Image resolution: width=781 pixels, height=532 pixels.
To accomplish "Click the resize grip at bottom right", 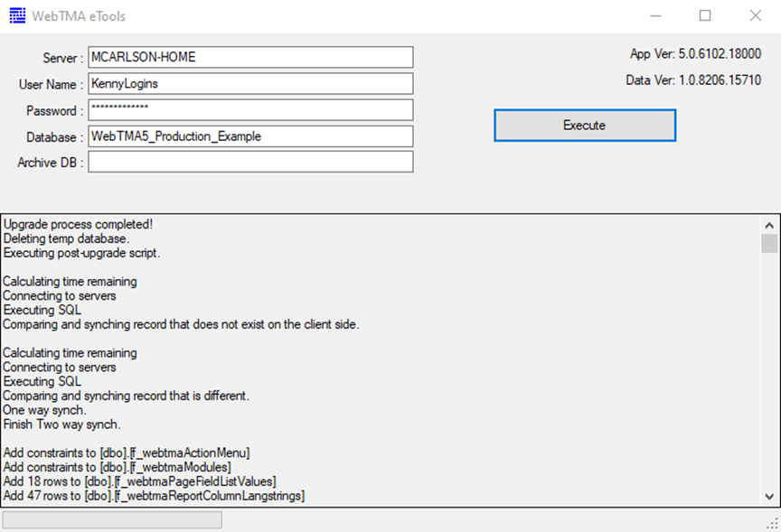I will (774, 525).
